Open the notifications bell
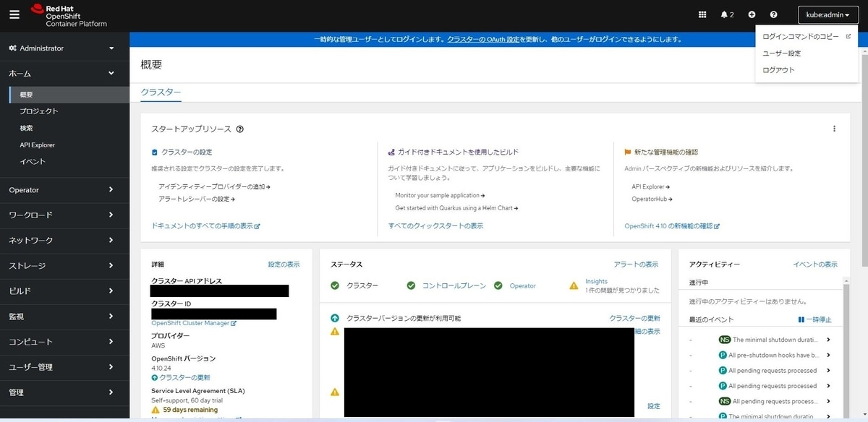This screenshot has width=868, height=422. point(727,14)
